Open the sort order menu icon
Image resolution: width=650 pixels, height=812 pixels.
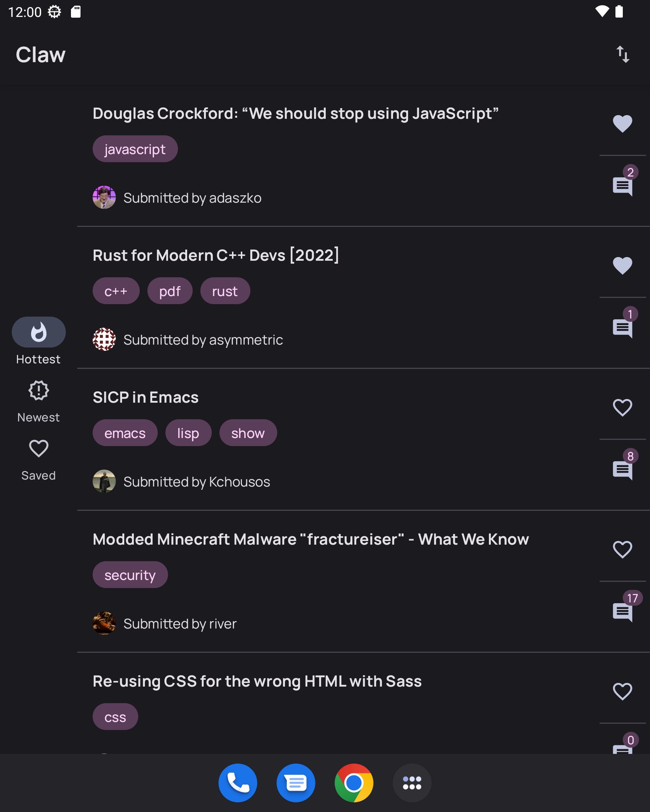pyautogui.click(x=622, y=54)
